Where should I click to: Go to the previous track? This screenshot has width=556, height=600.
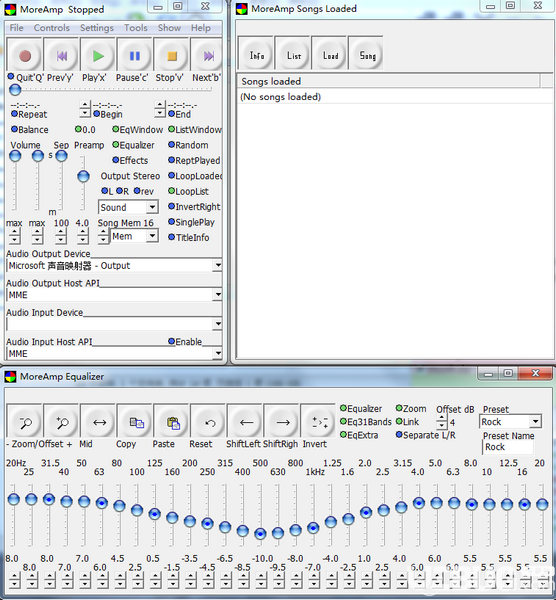[62, 56]
